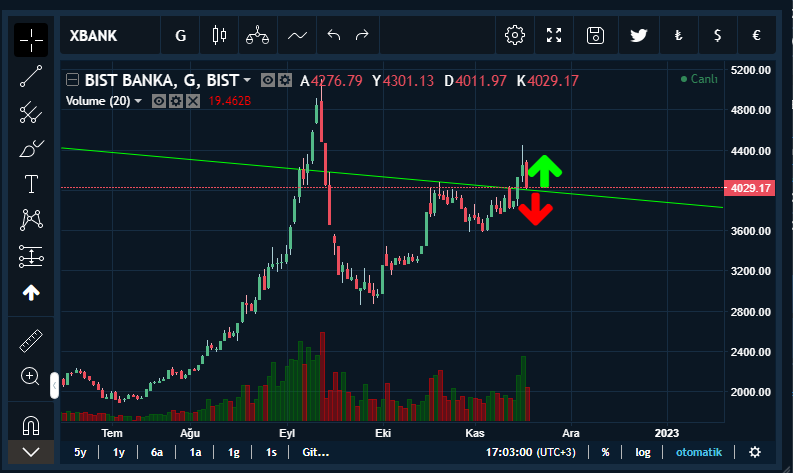The width and height of the screenshot is (793, 473).
Task: Open the scale settings gear at bottom right
Action: click(x=755, y=452)
